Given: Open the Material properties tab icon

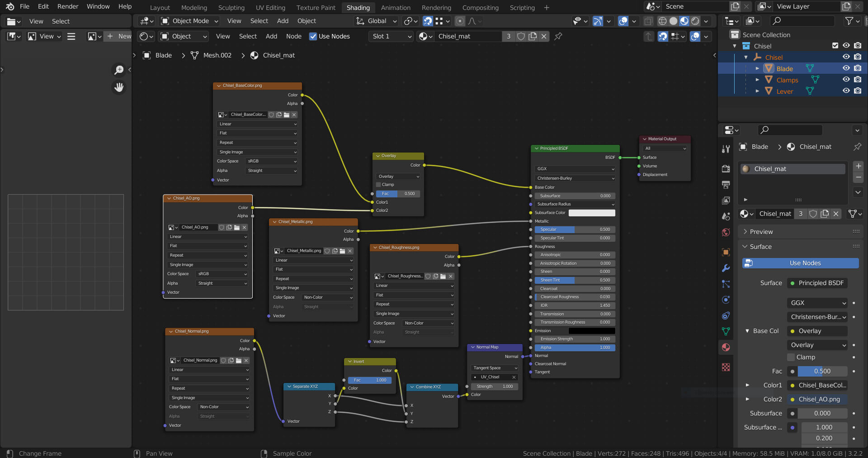Looking at the screenshot, I should [x=726, y=347].
